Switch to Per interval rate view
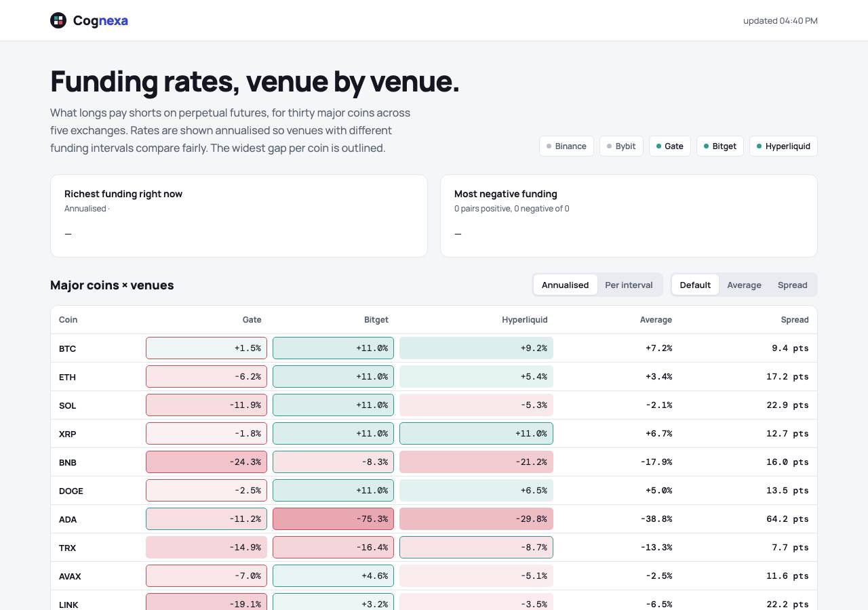Screen dimensions: 868x610 pyautogui.click(x=629, y=285)
